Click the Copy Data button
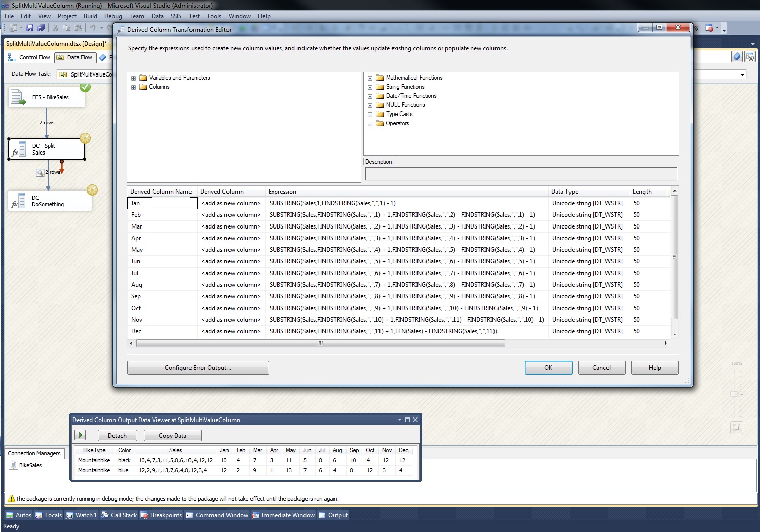 [x=172, y=435]
